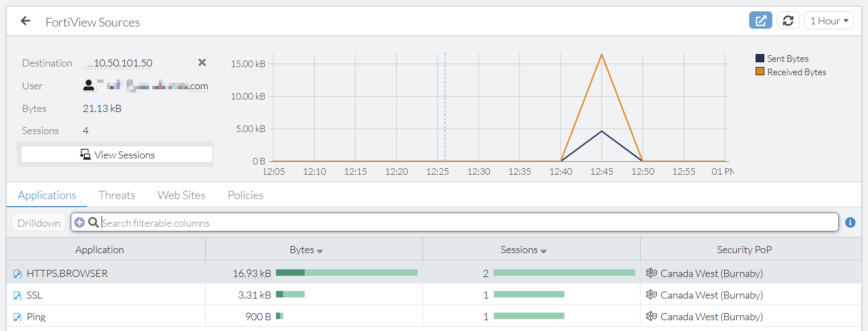The width and height of the screenshot is (868, 331).
Task: Click the SSL sessions bar
Action: click(x=529, y=294)
